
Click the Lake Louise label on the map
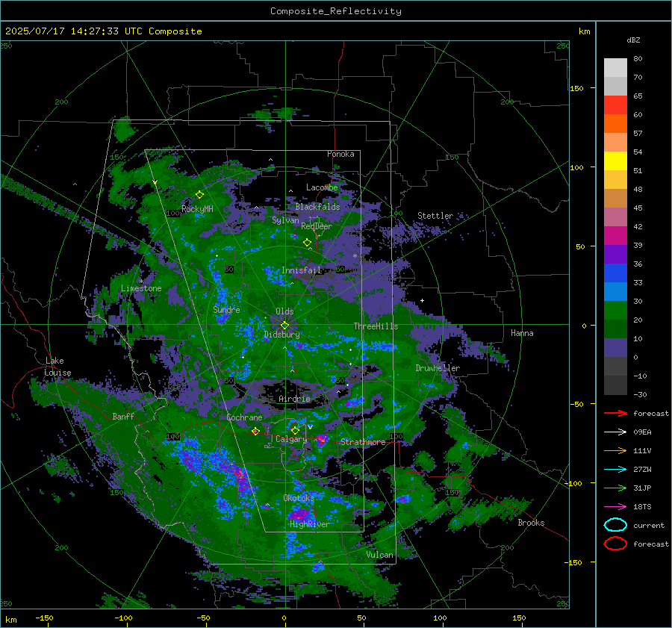point(57,367)
